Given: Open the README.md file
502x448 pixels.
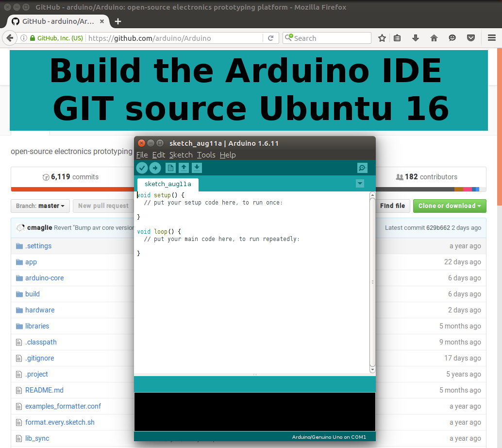Looking at the screenshot, I should (x=44, y=390).
